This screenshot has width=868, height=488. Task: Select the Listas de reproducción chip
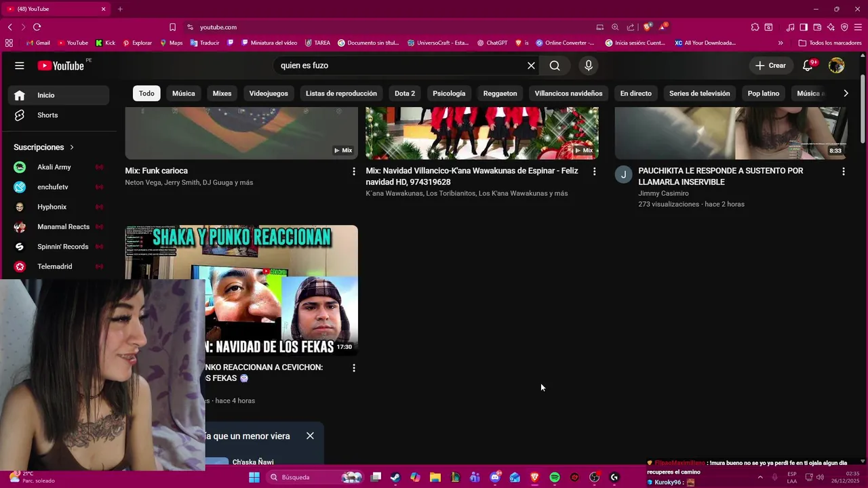[x=341, y=94]
